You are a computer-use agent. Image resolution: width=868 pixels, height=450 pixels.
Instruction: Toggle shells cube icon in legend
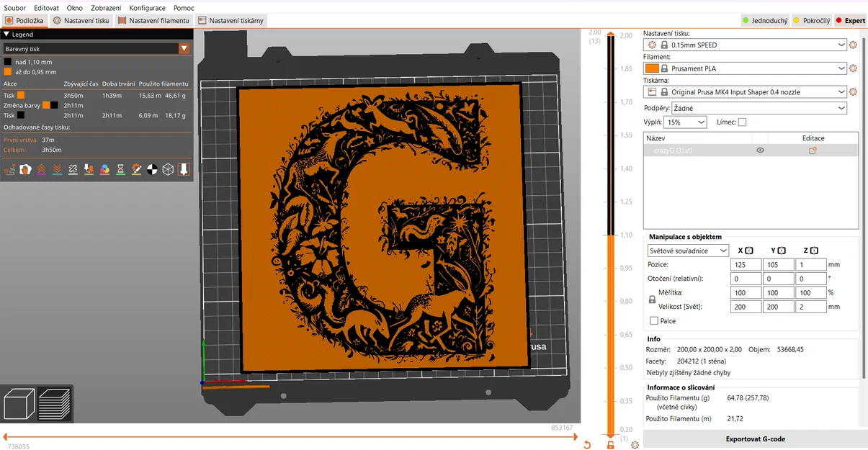168,169
